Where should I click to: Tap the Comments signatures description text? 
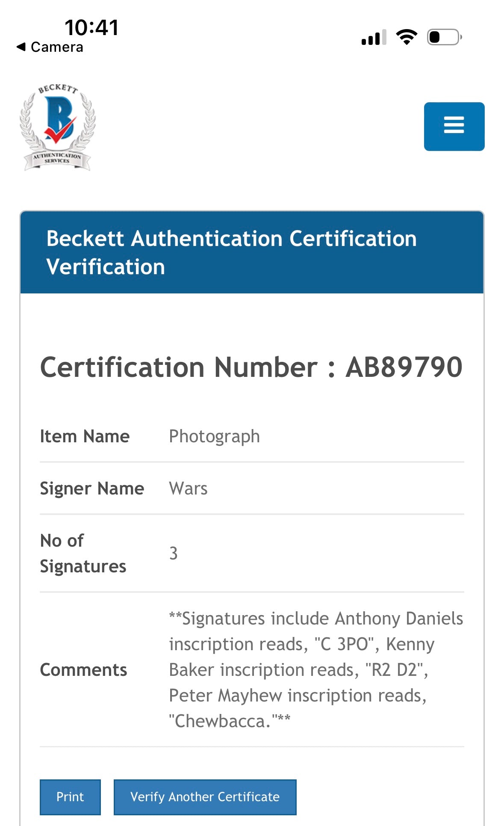coord(315,669)
